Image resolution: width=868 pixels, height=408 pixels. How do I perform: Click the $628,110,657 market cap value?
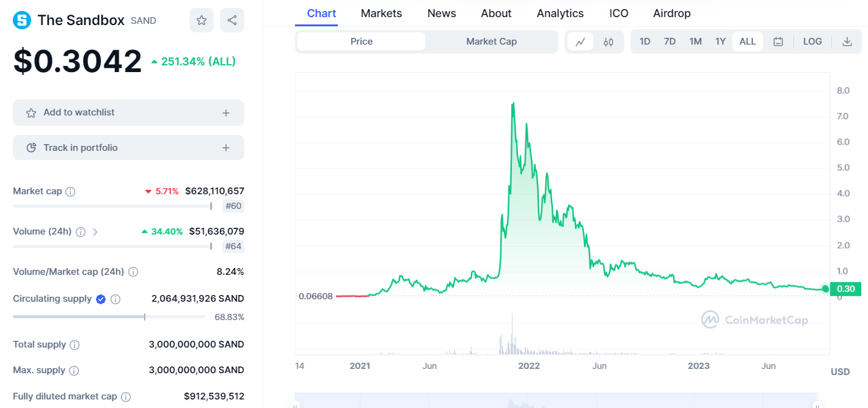point(214,192)
